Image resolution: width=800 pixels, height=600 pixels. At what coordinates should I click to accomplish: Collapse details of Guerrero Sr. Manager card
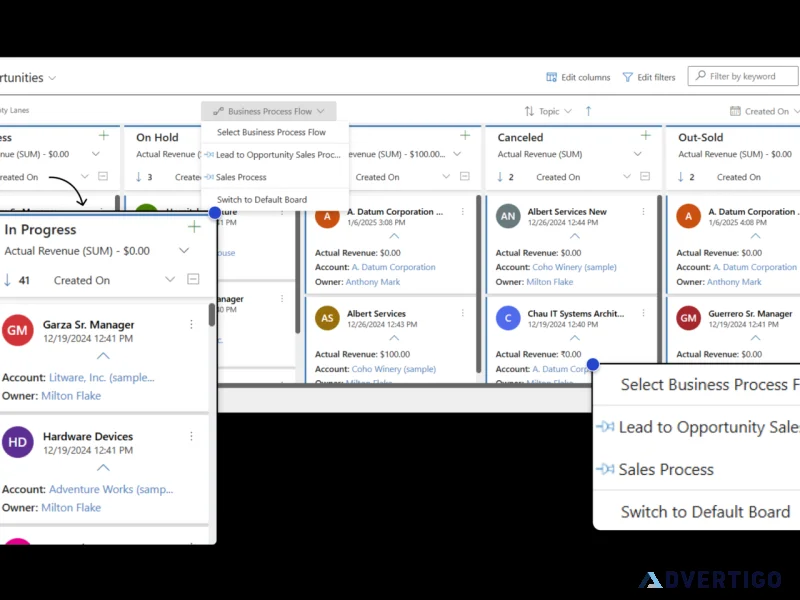click(x=755, y=338)
